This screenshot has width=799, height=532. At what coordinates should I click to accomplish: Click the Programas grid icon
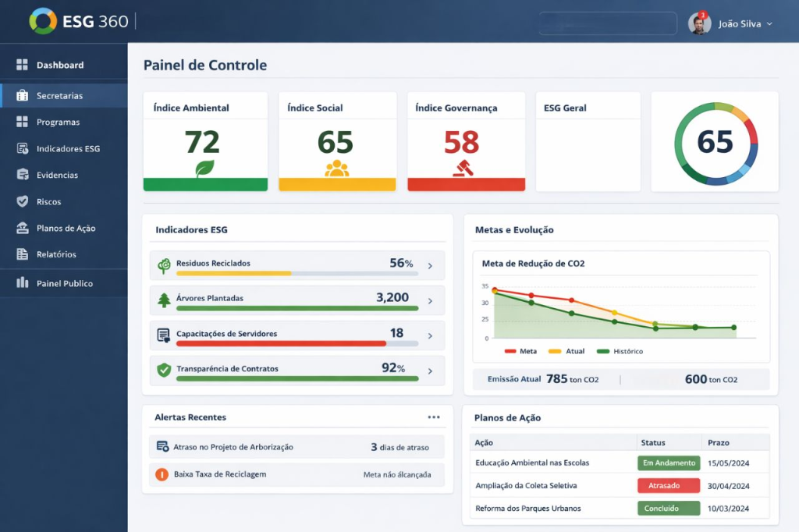(22, 122)
